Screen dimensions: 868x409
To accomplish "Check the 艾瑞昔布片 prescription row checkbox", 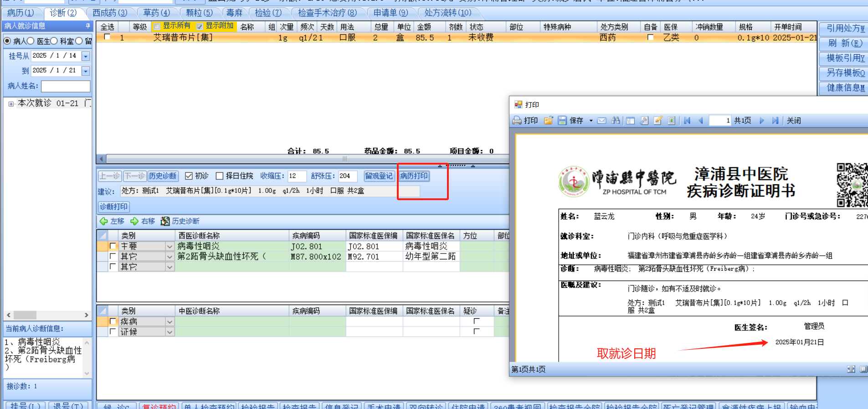I will (107, 37).
